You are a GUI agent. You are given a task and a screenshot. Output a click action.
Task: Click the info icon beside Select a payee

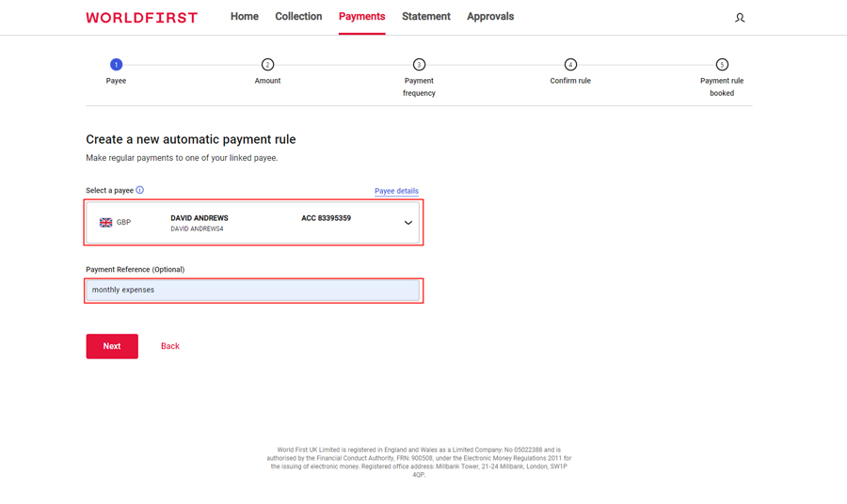tap(140, 190)
